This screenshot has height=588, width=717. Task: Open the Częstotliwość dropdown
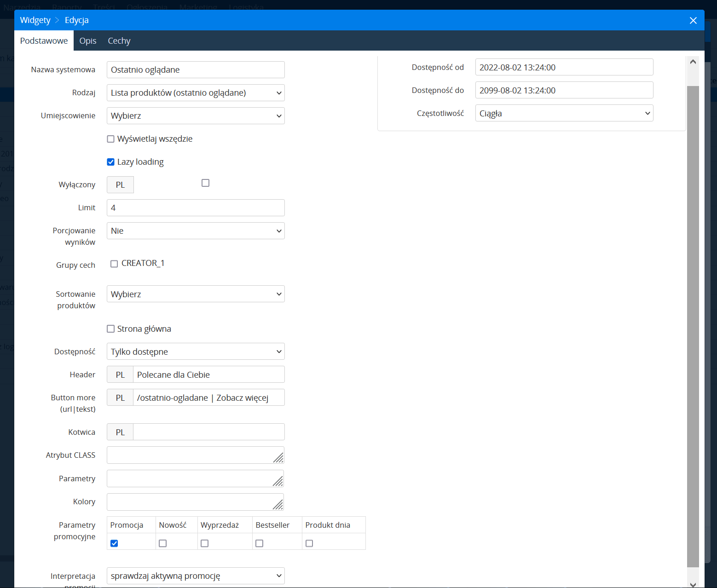coord(564,113)
